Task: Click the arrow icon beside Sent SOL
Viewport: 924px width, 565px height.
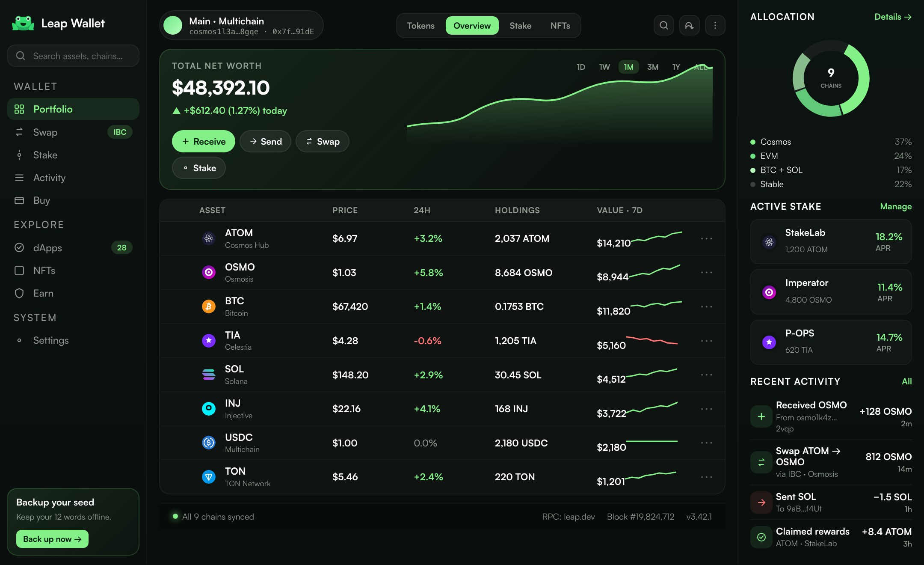Action: [761, 503]
